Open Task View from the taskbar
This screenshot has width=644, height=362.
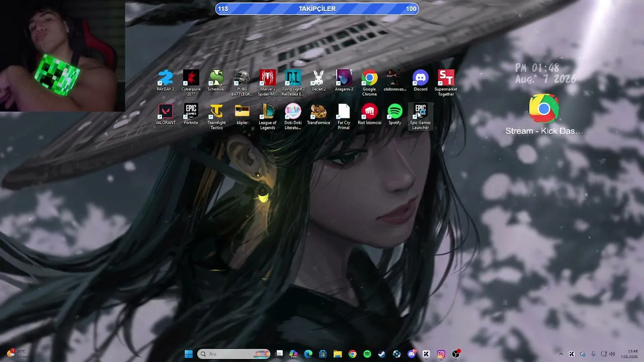280,354
